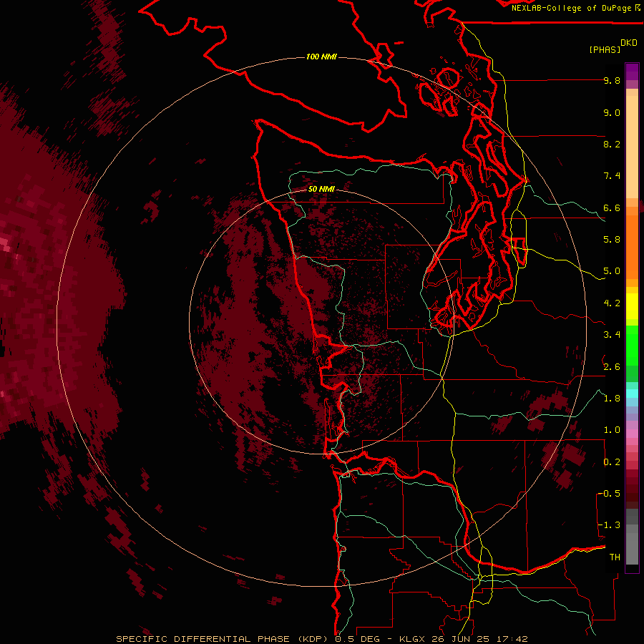The image size is (644, 644).
Task: Click the 5.0 value on the scale
Action: 612,271
